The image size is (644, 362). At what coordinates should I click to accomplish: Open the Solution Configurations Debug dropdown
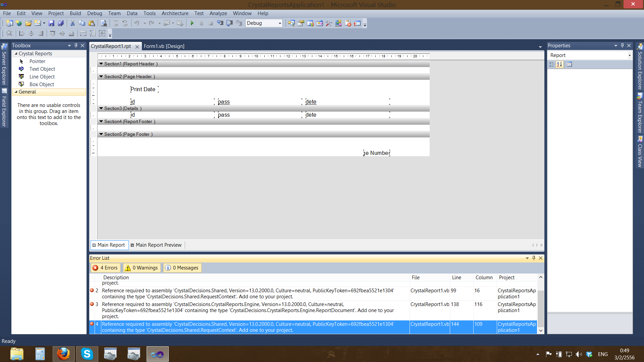(264, 23)
